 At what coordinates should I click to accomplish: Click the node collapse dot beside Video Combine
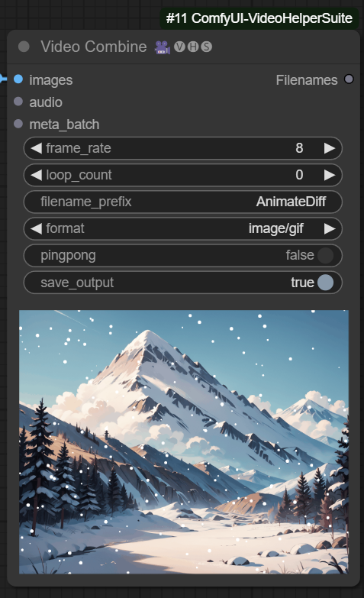point(24,47)
